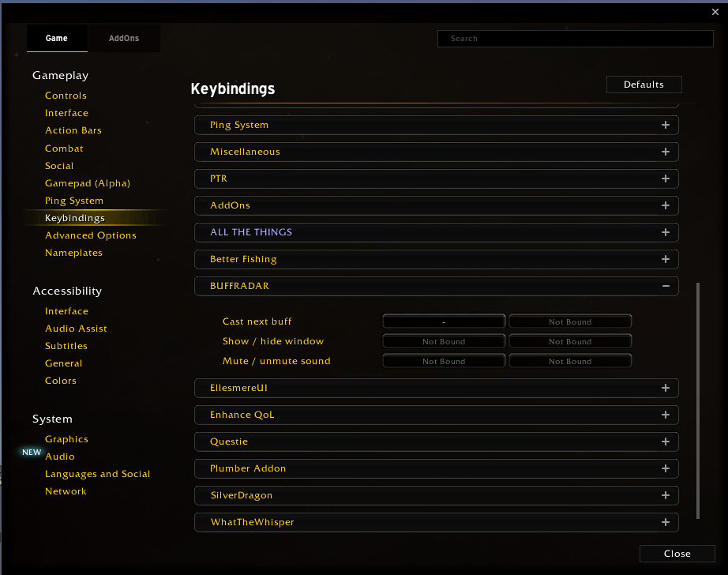Switch to the Game tab

coord(57,38)
